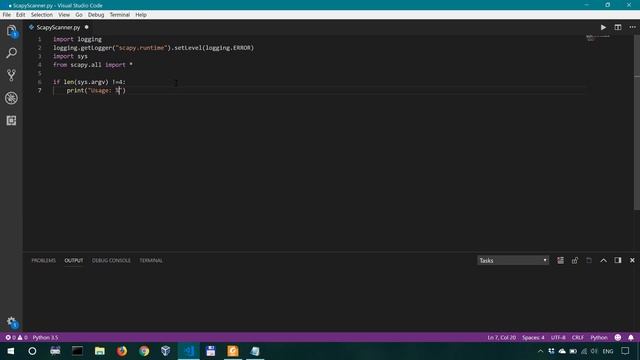Open the Go menu

[x=79, y=15]
